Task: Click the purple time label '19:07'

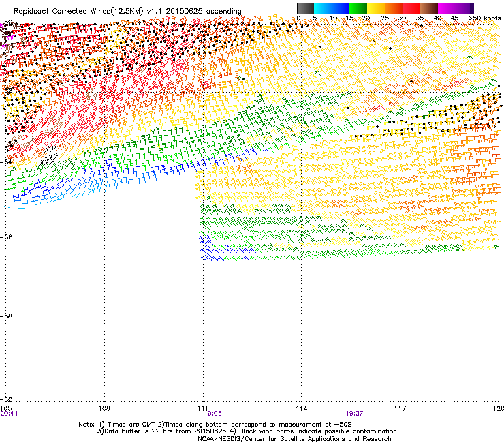Action: [x=354, y=414]
